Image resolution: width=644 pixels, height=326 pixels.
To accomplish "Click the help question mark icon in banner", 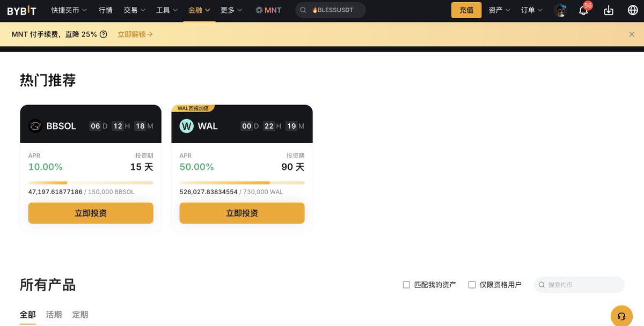I will click(x=104, y=34).
